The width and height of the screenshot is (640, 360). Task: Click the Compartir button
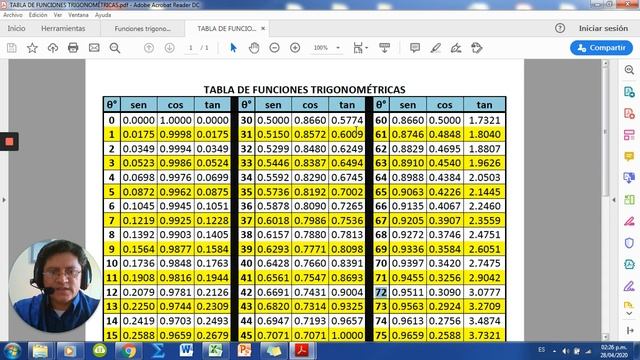pos(602,48)
